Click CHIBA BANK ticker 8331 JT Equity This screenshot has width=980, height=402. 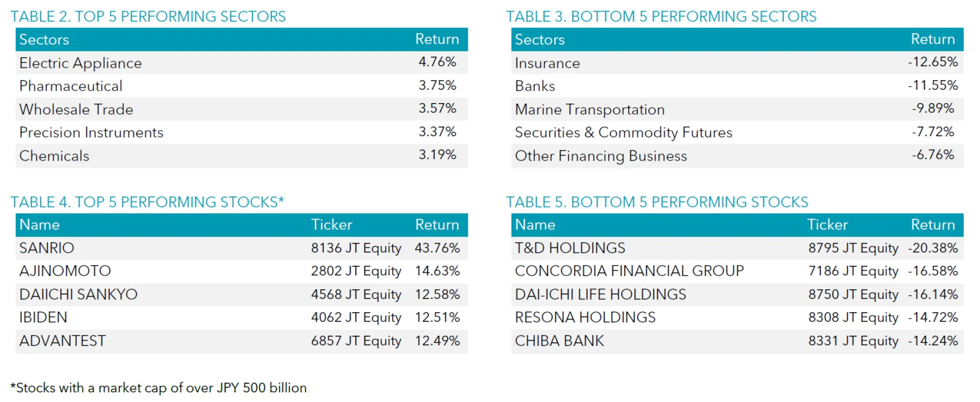point(853,341)
